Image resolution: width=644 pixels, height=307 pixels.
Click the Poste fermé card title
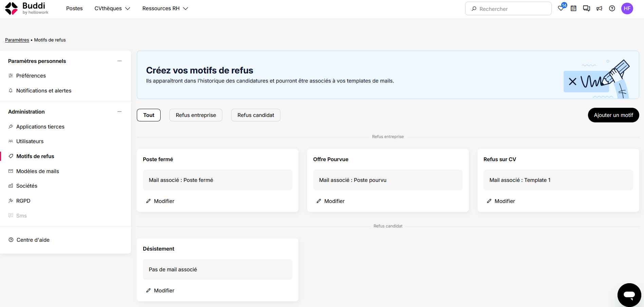point(158,159)
